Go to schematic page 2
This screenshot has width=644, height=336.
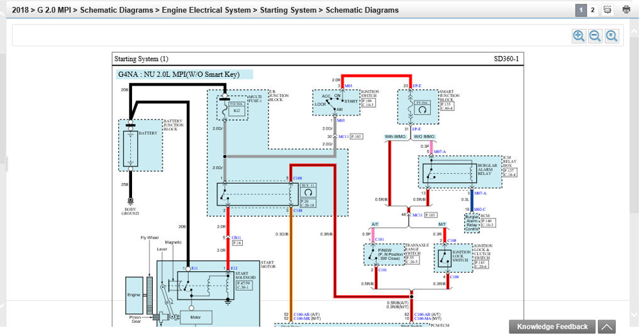(x=592, y=10)
